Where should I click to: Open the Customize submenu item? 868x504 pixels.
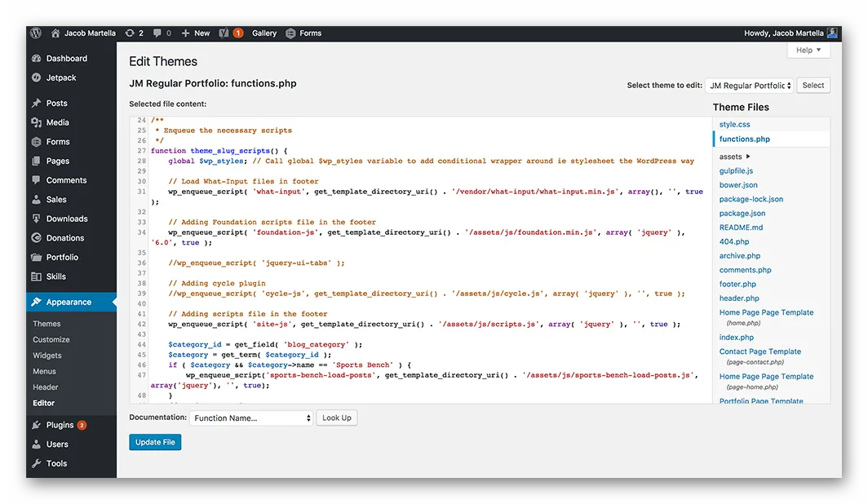51,340
